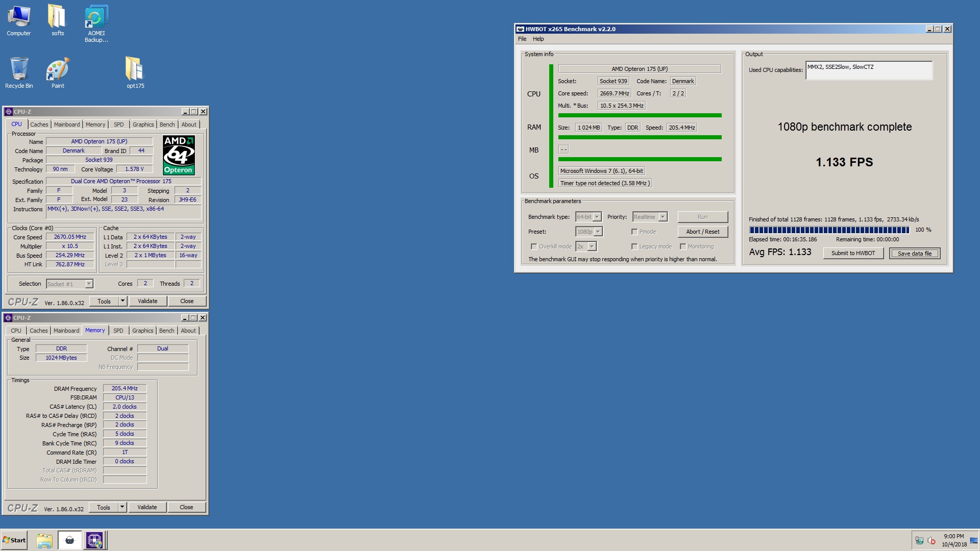980x551 pixels.
Task: Open About tab in lower CPU-Z
Action: tap(188, 331)
